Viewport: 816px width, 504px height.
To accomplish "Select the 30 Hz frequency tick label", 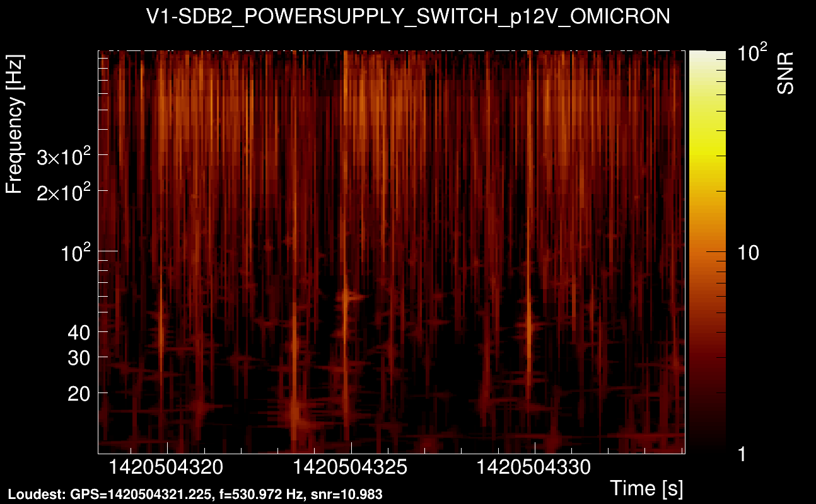I will click(78, 358).
